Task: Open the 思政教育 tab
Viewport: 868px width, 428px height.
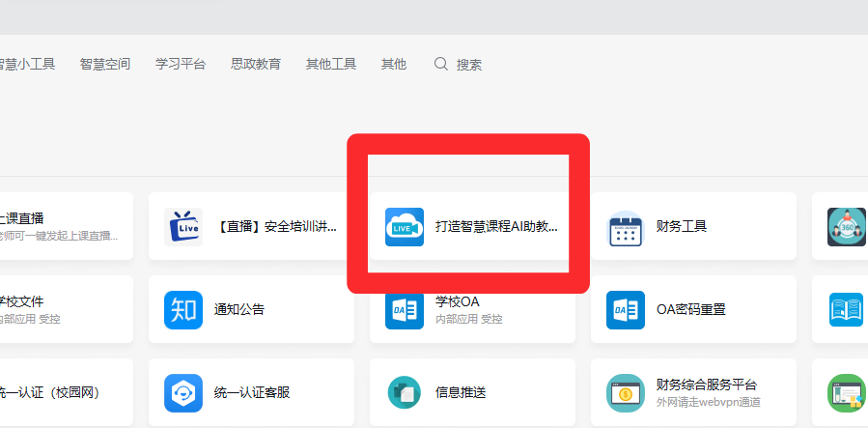Action: pyautogui.click(x=256, y=64)
